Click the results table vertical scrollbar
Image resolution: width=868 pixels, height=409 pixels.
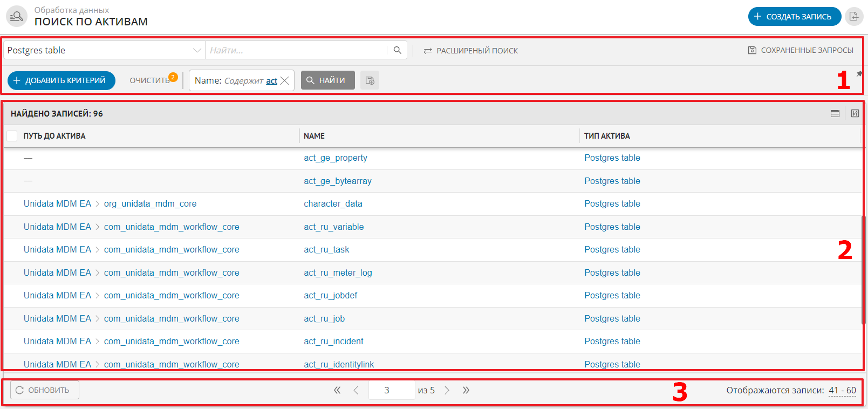pyautogui.click(x=863, y=270)
